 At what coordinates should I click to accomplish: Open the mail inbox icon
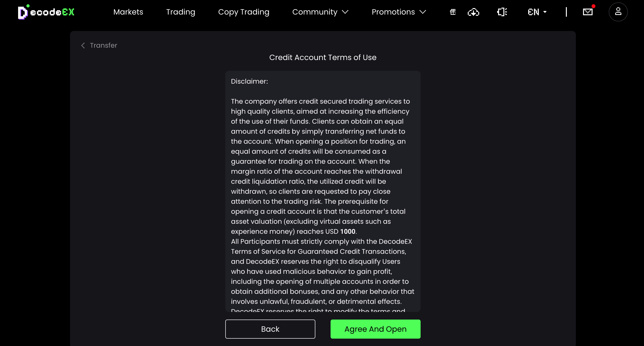(588, 12)
